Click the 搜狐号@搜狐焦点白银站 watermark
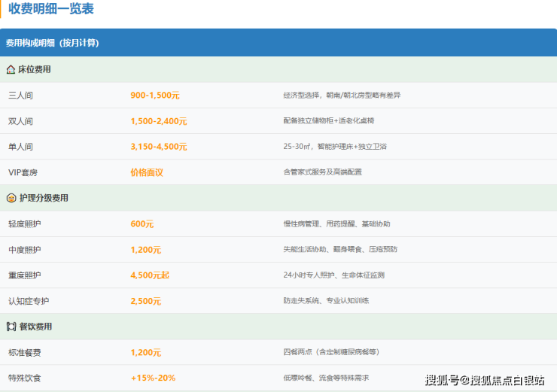The width and height of the screenshot is (557, 392). (485, 380)
